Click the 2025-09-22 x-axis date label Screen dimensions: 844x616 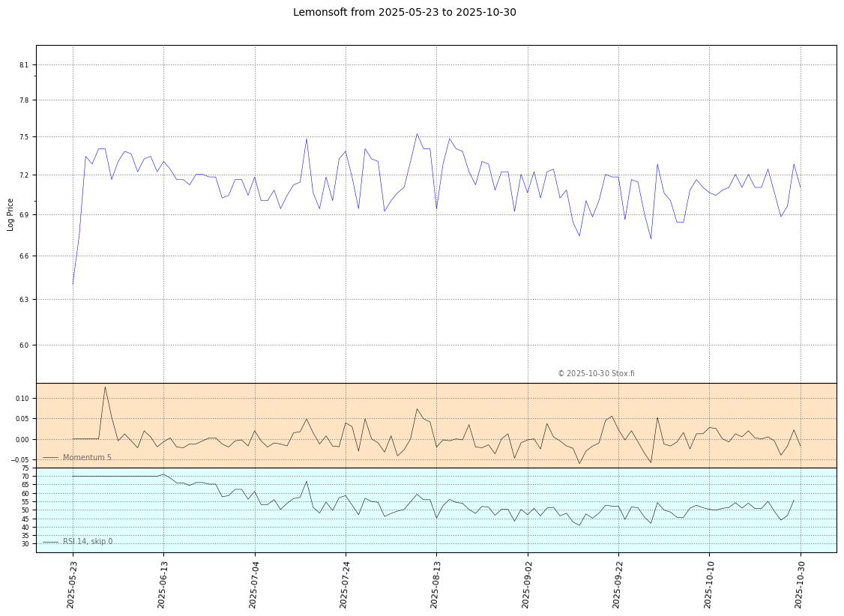[x=617, y=583]
